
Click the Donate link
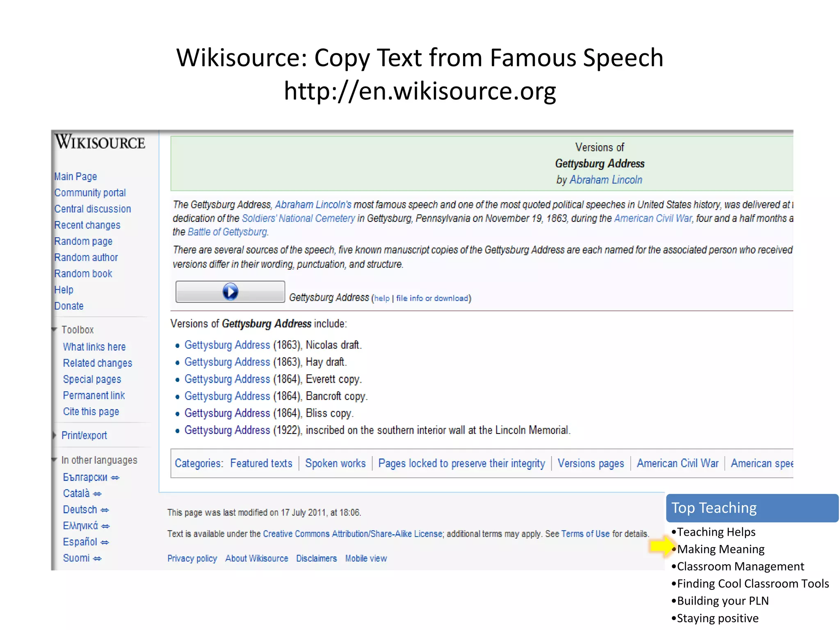point(69,306)
